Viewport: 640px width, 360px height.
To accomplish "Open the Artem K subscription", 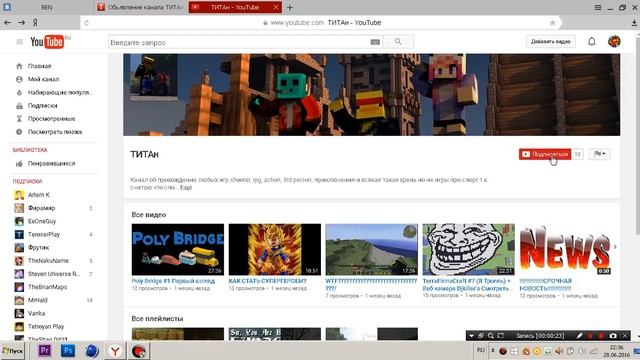I will pyautogui.click(x=38, y=195).
